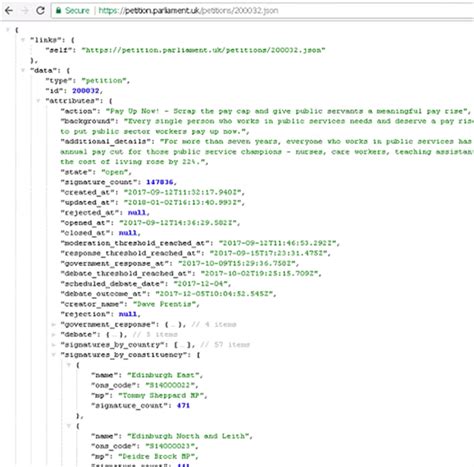The image size is (474, 467).
Task: Select the scheduled_debate_date "2017-12-04"
Action: click(201, 284)
